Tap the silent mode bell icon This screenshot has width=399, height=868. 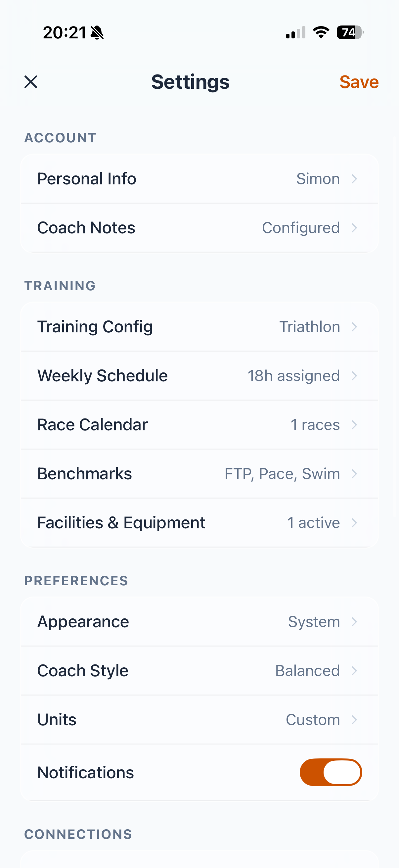97,33
